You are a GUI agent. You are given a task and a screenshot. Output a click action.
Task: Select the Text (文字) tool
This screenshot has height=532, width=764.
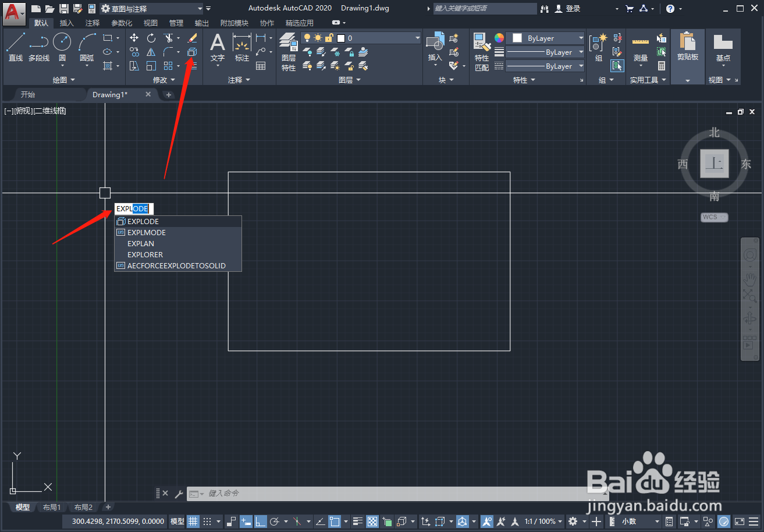pyautogui.click(x=218, y=48)
